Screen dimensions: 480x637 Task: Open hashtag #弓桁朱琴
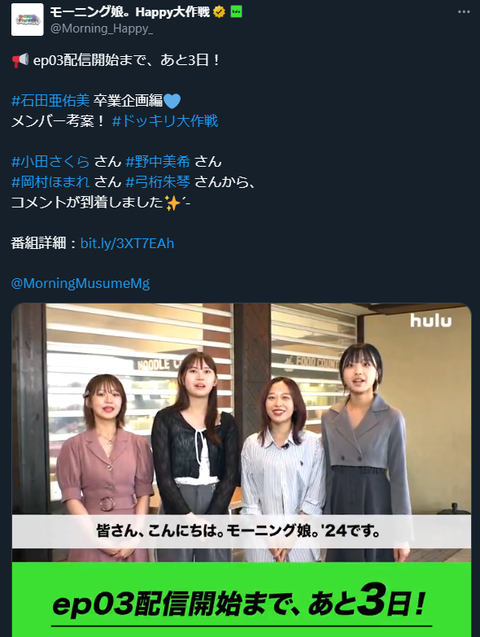click(x=158, y=182)
